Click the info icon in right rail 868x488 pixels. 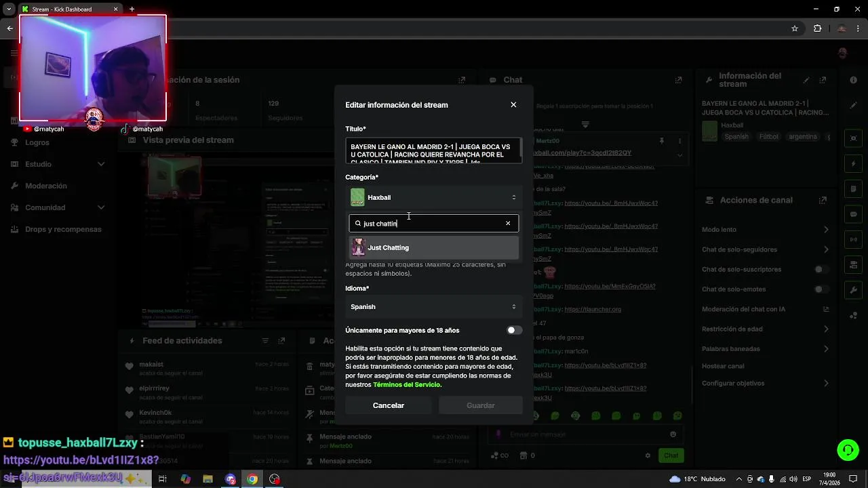point(853,80)
